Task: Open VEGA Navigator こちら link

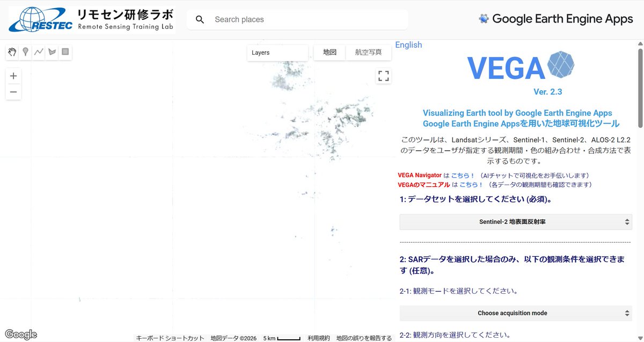Action: pyautogui.click(x=463, y=176)
